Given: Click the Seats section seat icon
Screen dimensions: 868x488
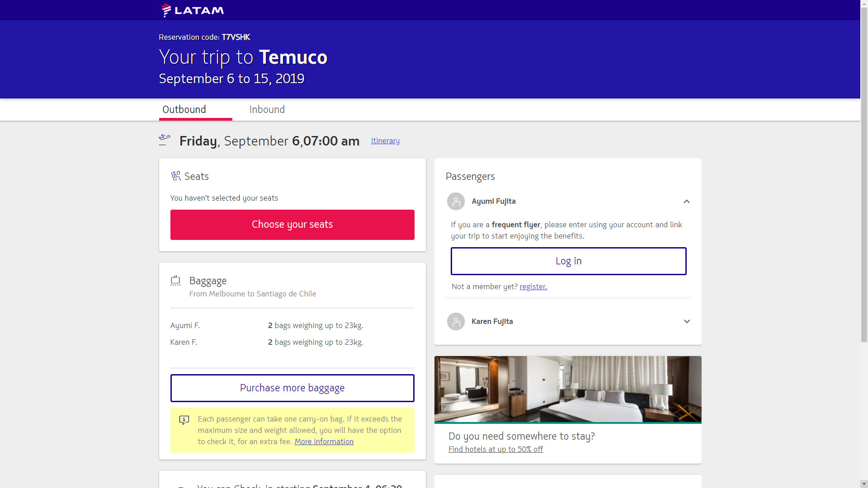Looking at the screenshot, I should point(176,176).
